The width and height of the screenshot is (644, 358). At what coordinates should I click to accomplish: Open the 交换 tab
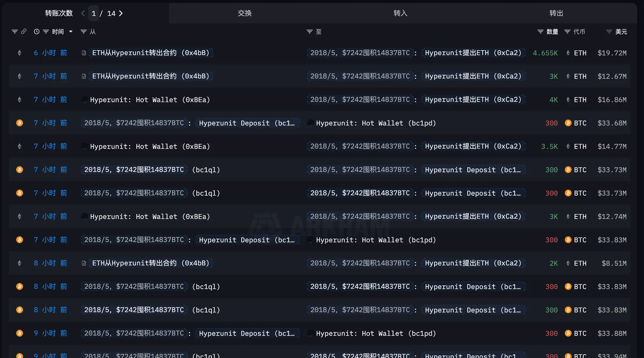pyautogui.click(x=245, y=13)
